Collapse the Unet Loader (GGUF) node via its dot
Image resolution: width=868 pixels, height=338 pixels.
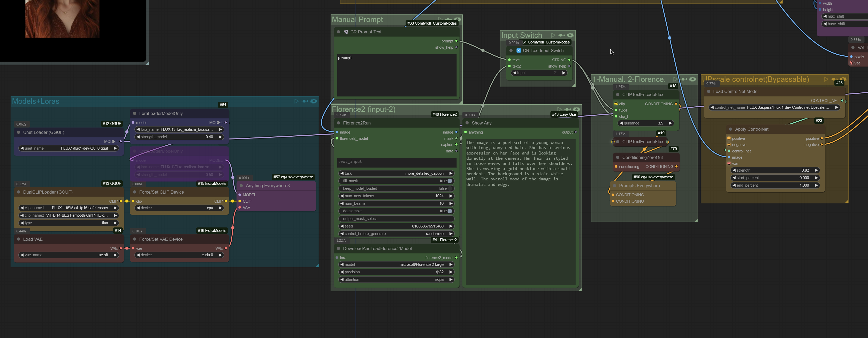click(x=19, y=132)
